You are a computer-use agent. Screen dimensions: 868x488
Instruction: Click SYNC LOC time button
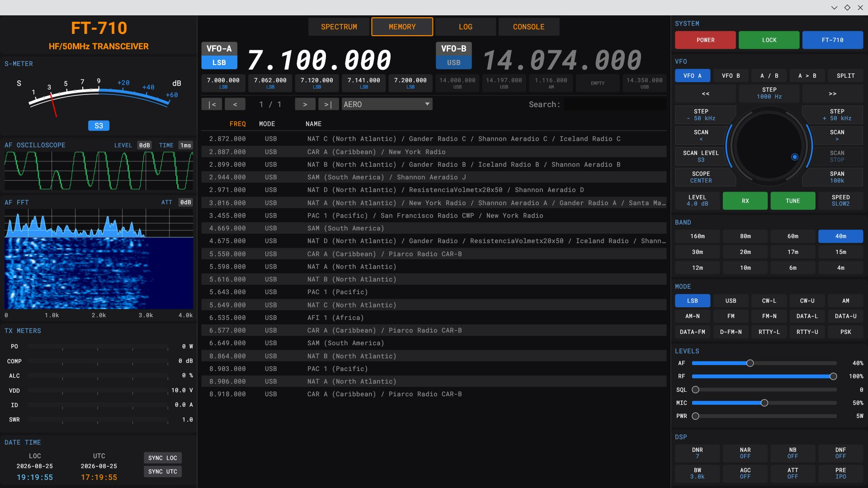(163, 458)
